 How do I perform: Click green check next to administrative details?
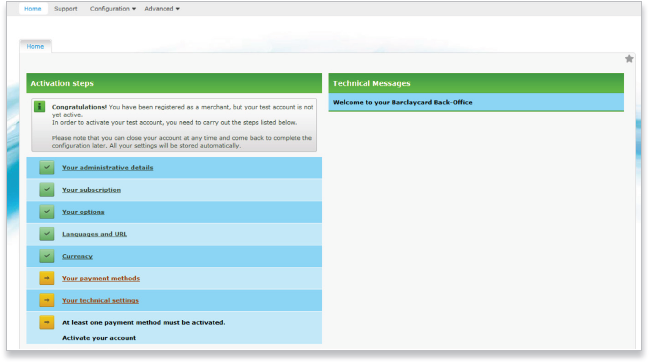(47, 167)
